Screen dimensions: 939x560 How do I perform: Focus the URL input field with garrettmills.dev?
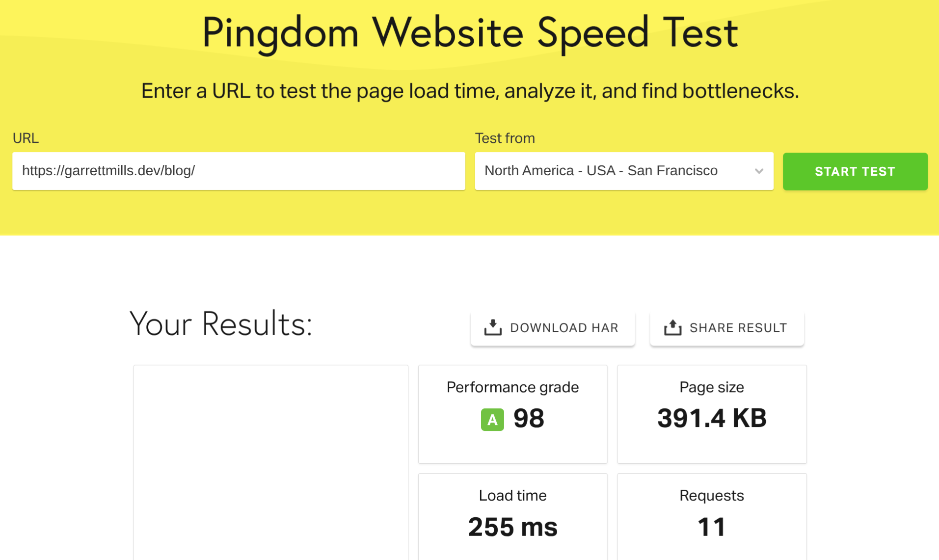coord(239,171)
